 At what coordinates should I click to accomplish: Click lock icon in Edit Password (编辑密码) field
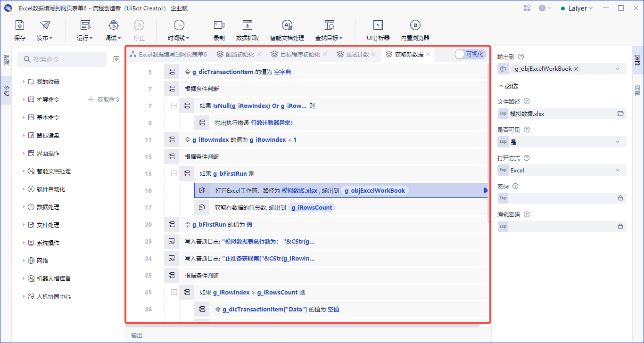(x=620, y=227)
